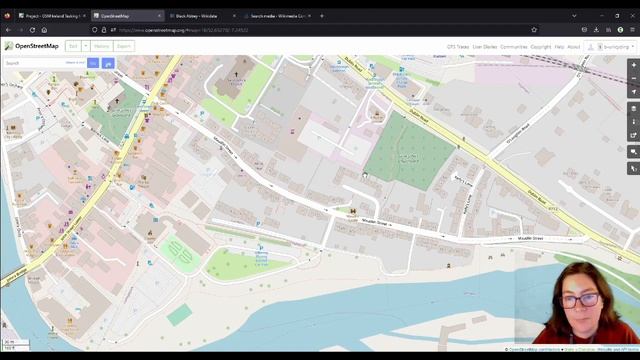Screen dimensions: 640x360
Task: Click the Go search button
Action: (x=93, y=63)
